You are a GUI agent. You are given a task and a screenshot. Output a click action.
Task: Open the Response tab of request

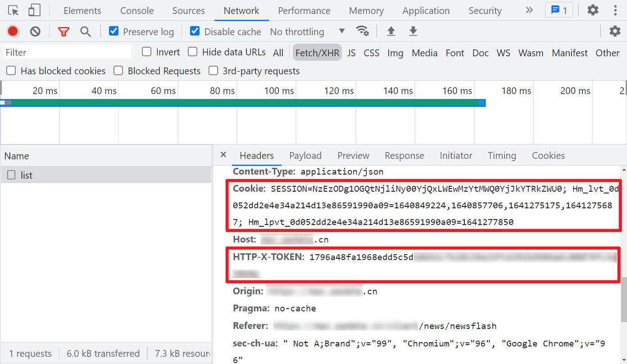[404, 156]
